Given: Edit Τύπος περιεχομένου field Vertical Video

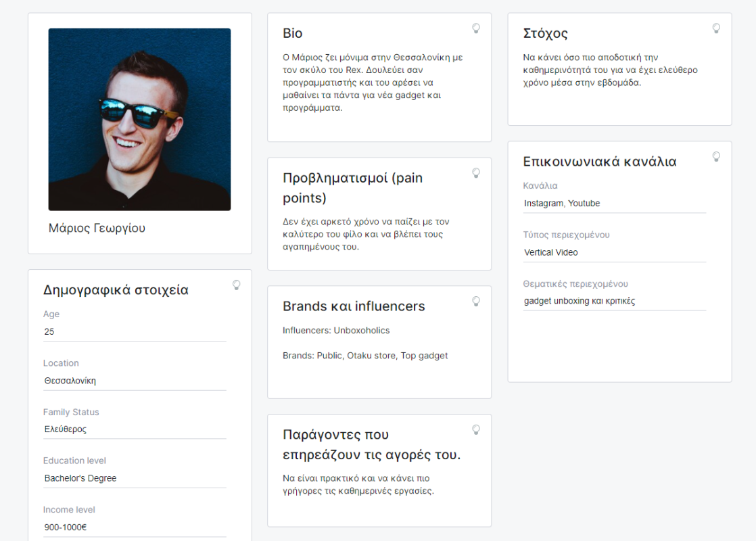Looking at the screenshot, I should click(x=614, y=253).
